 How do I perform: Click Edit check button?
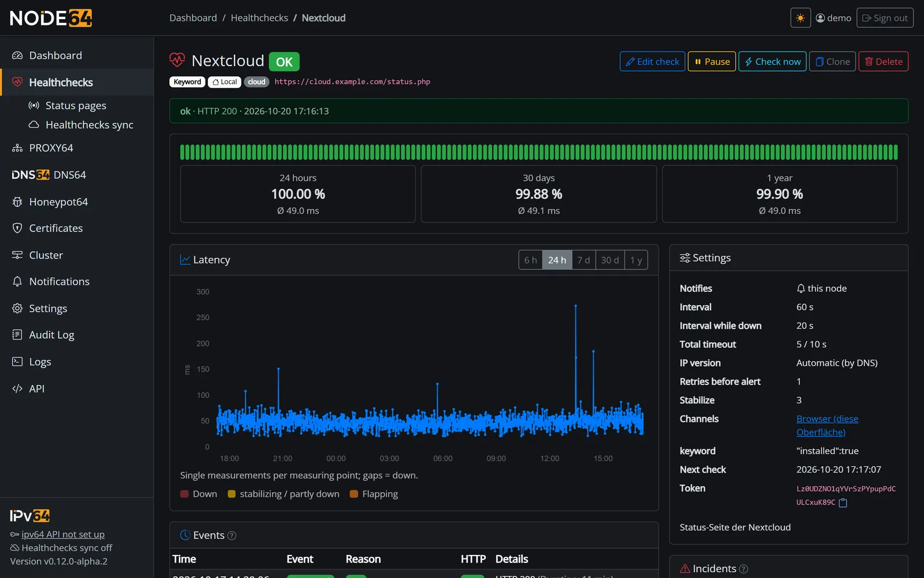point(653,61)
